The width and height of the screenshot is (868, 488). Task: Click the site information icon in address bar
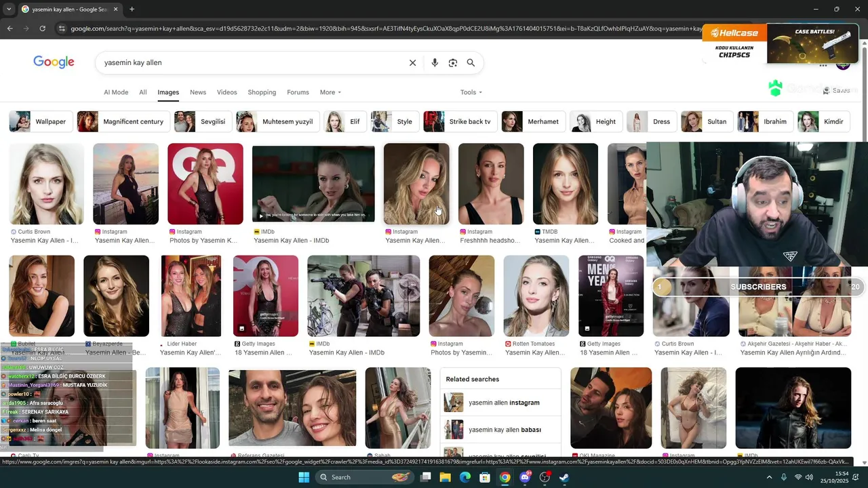tap(62, 28)
